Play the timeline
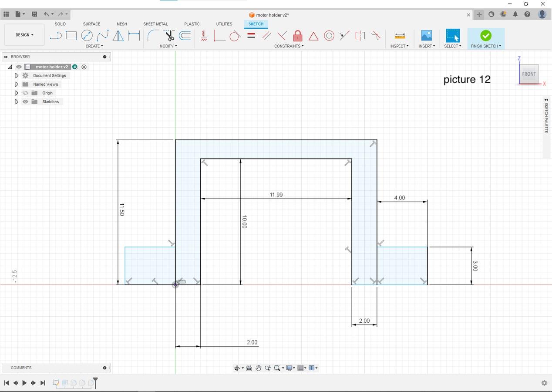552x392 pixels. pos(24,383)
